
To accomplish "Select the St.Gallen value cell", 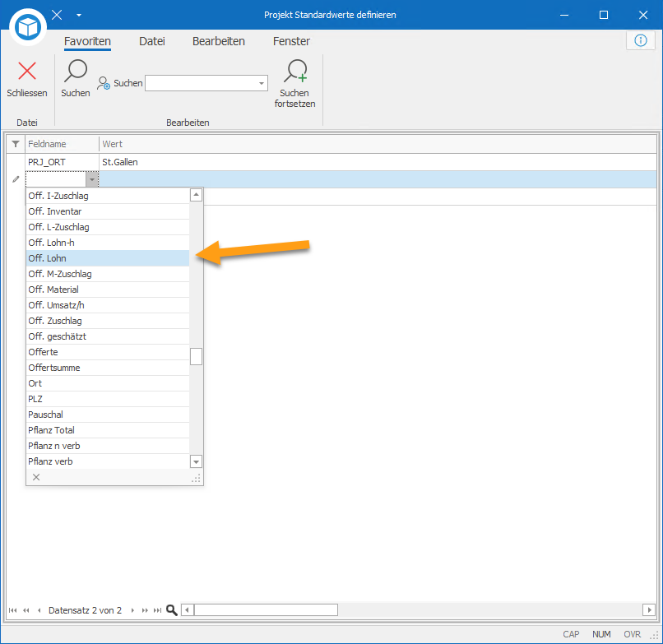I will tap(378, 162).
